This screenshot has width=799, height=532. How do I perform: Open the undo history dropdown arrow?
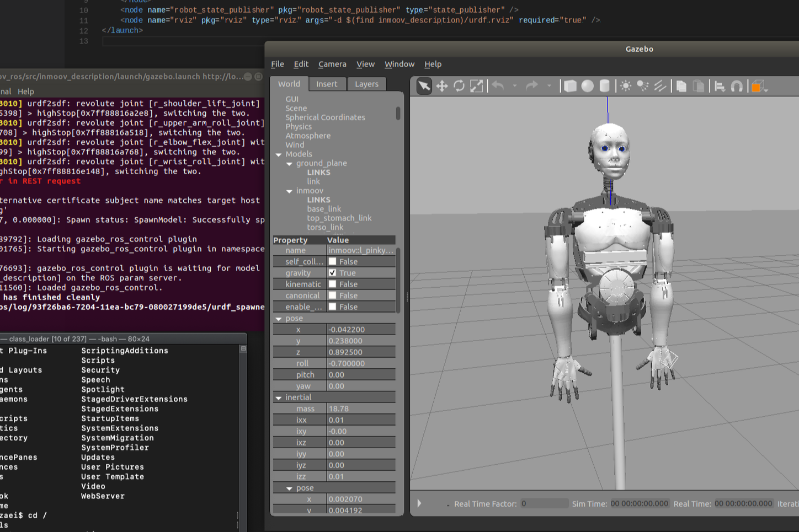(x=515, y=86)
